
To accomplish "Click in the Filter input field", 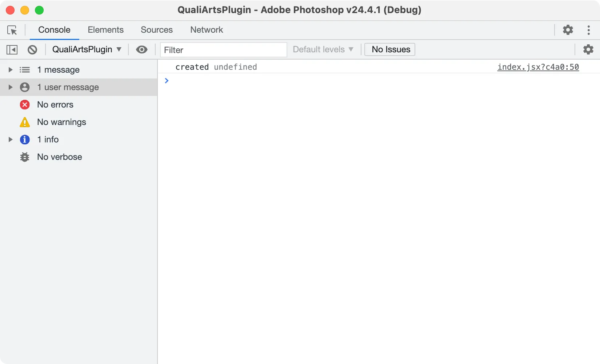I will 223,50.
